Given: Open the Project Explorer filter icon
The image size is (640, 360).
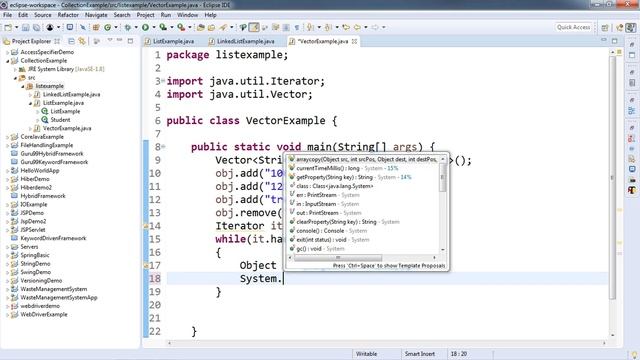Looking at the screenshot, I should coord(97,41).
